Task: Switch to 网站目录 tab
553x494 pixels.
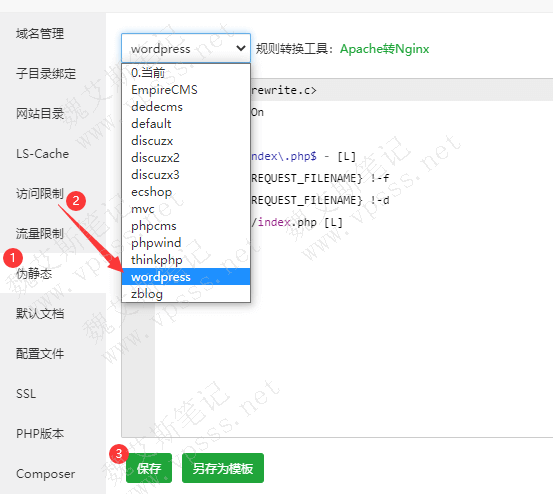Action: coord(53,114)
